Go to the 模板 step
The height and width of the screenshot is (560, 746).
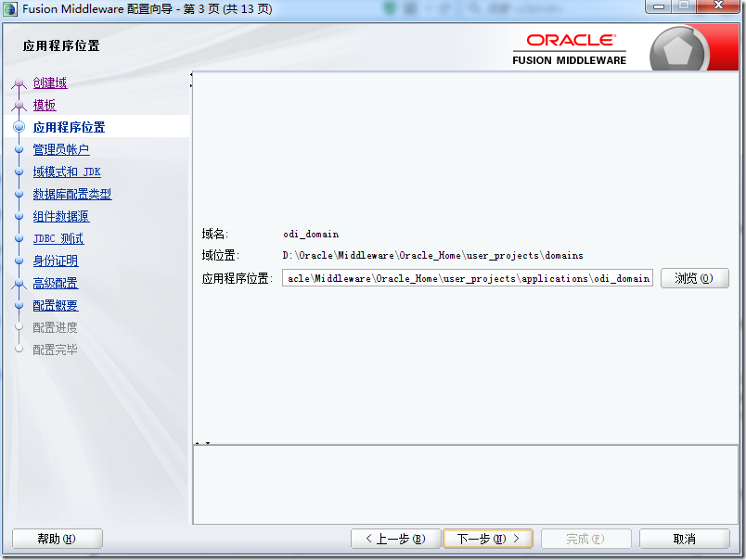pos(45,105)
